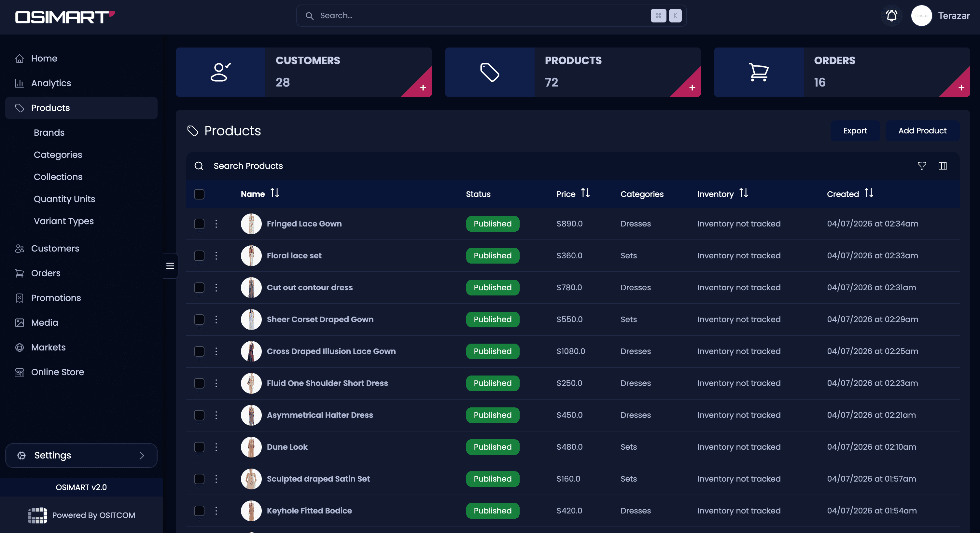Open row actions for Asymmetrical Halter Dress
Viewport: 980px width, 533px height.
[x=216, y=415]
